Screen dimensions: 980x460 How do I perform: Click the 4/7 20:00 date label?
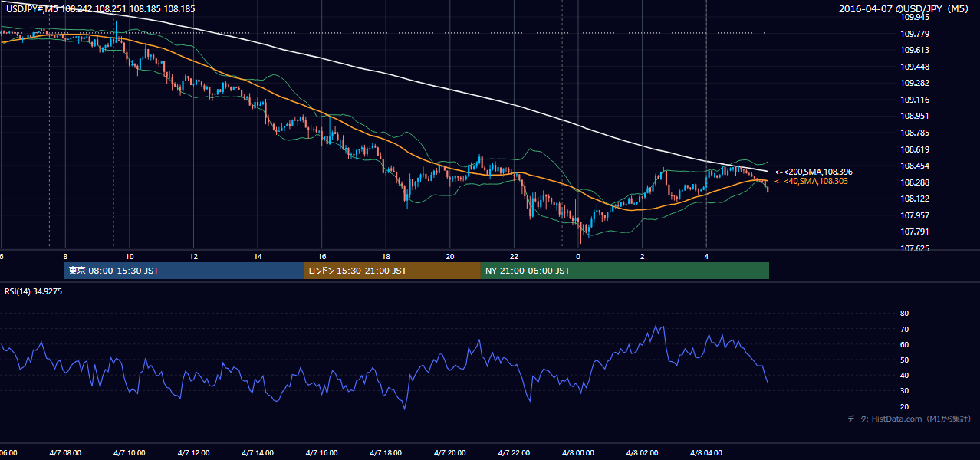450,453
